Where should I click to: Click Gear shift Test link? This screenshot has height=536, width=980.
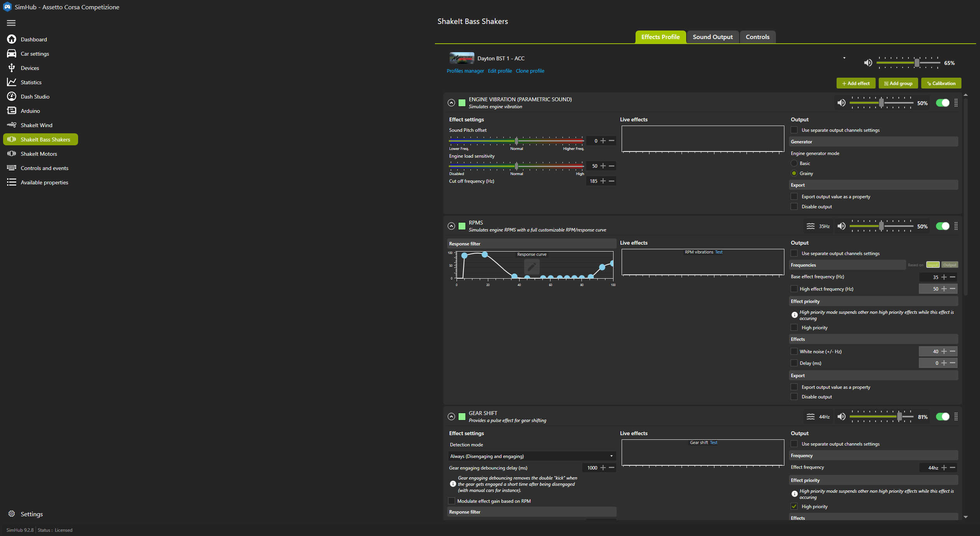(x=714, y=442)
